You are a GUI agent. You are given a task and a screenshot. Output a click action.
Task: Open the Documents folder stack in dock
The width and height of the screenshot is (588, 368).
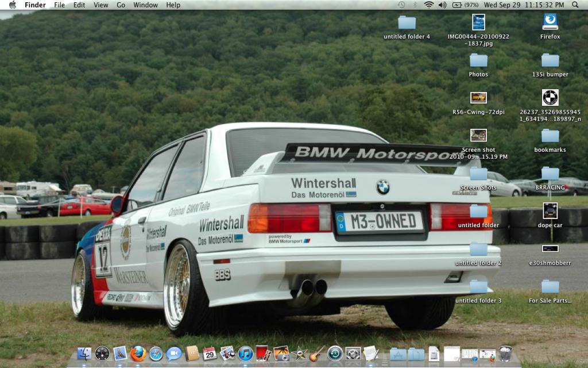pos(416,354)
